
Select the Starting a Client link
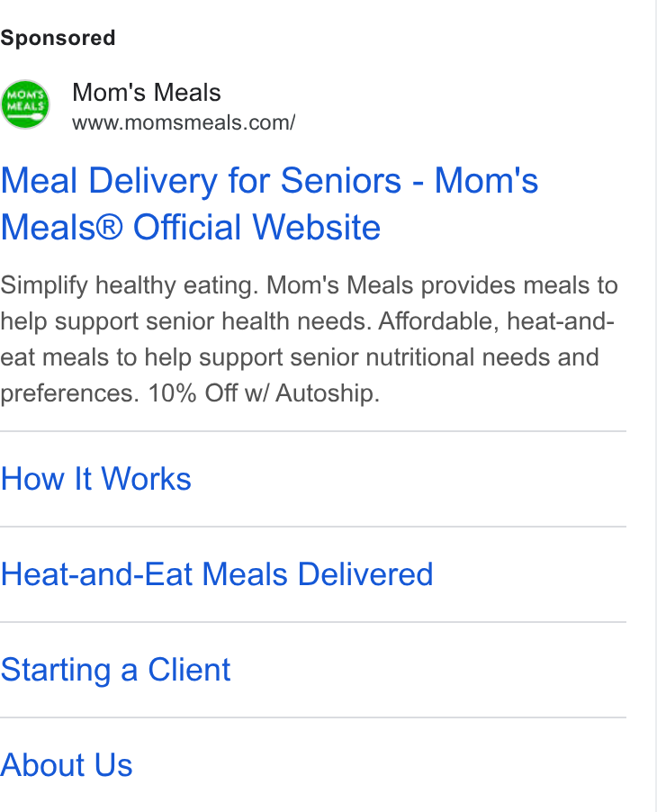pos(115,670)
